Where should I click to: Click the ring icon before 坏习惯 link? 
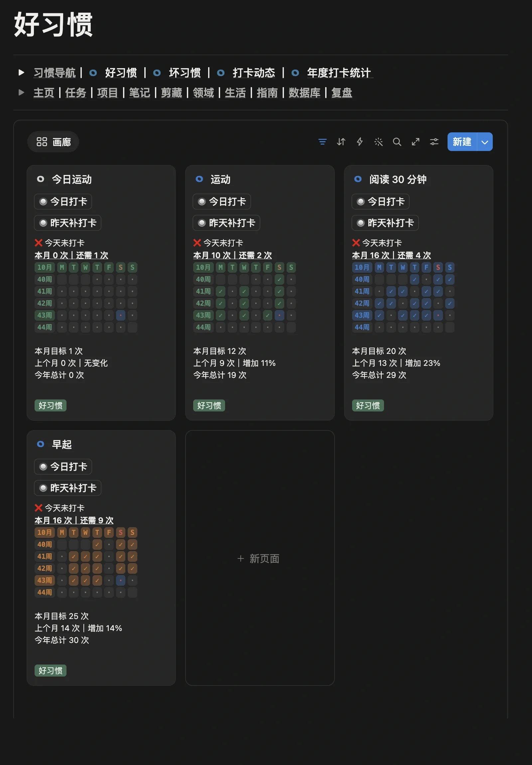(157, 73)
